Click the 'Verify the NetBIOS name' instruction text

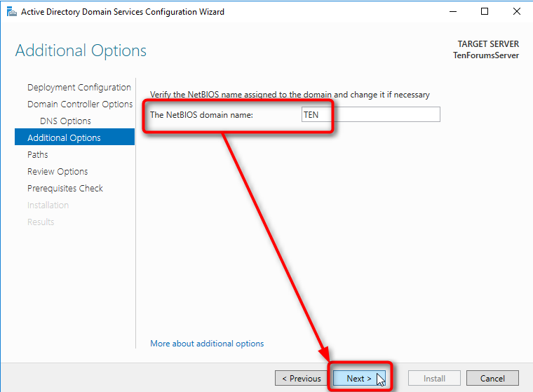click(x=290, y=95)
